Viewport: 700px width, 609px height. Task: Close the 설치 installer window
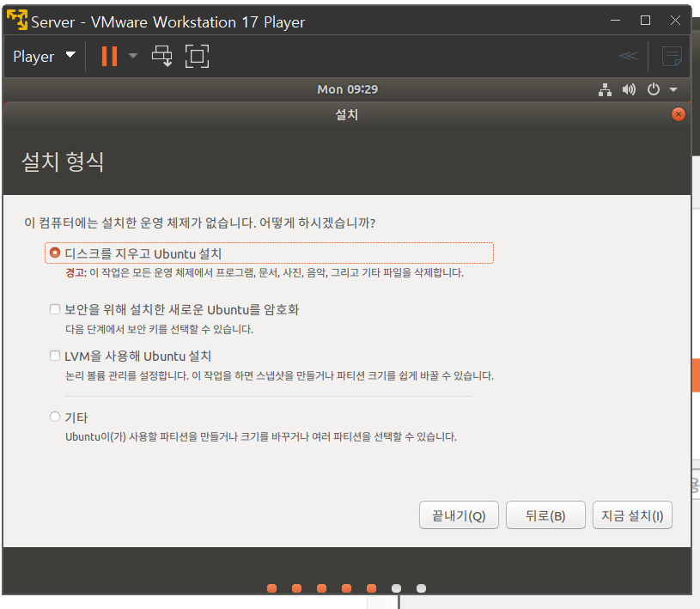pyautogui.click(x=679, y=114)
